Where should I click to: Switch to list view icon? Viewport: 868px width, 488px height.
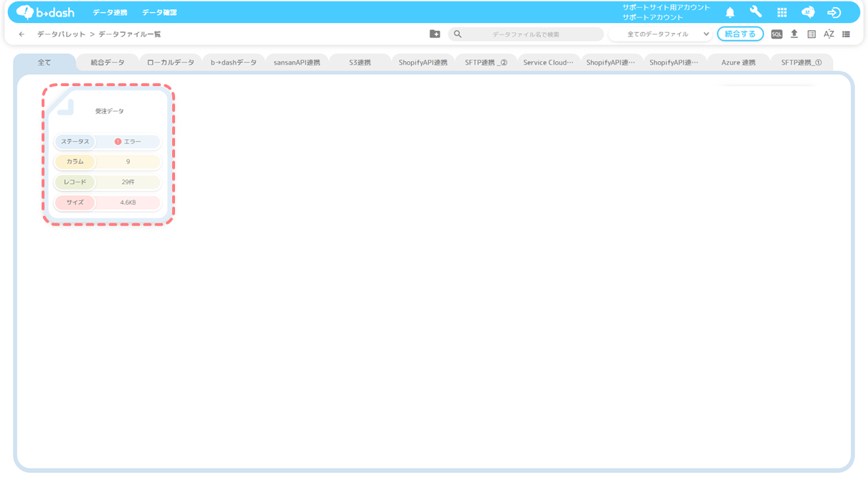(x=846, y=34)
